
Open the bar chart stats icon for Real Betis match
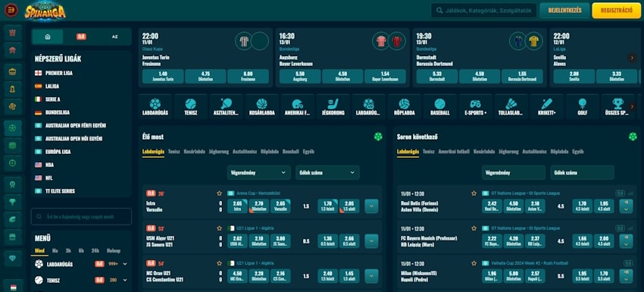(x=630, y=193)
